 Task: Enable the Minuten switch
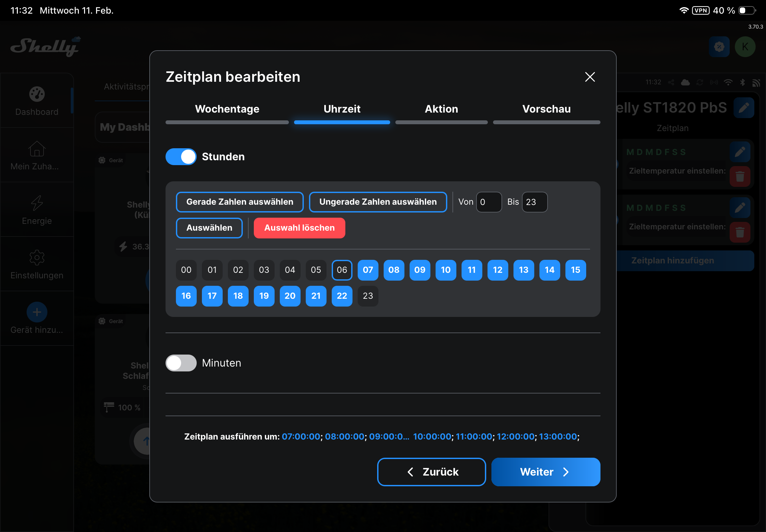point(181,363)
